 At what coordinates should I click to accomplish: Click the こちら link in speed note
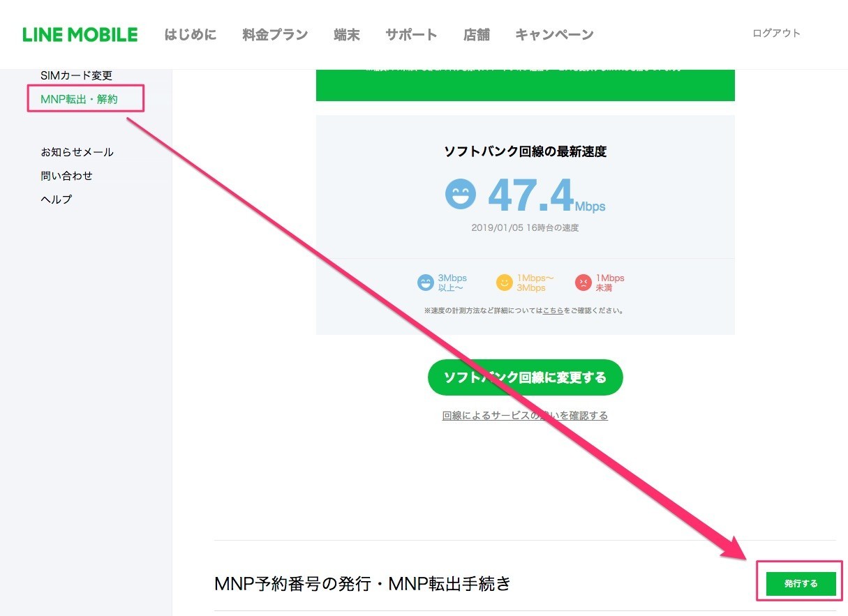click(553, 310)
